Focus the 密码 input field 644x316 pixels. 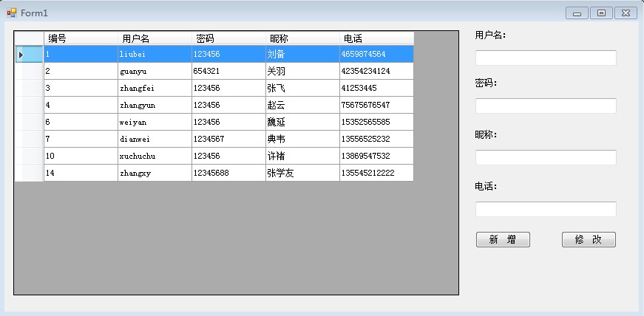tap(546, 106)
